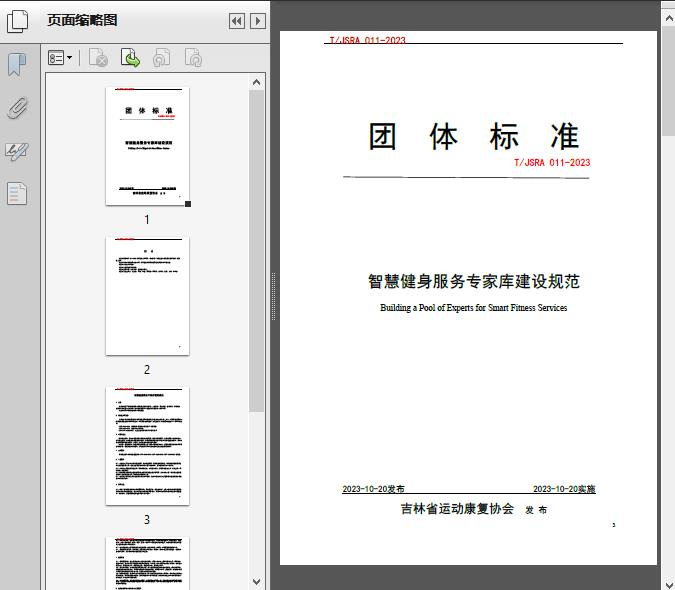
Task: Click page number label 2 under thumbnail
Action: click(x=147, y=370)
